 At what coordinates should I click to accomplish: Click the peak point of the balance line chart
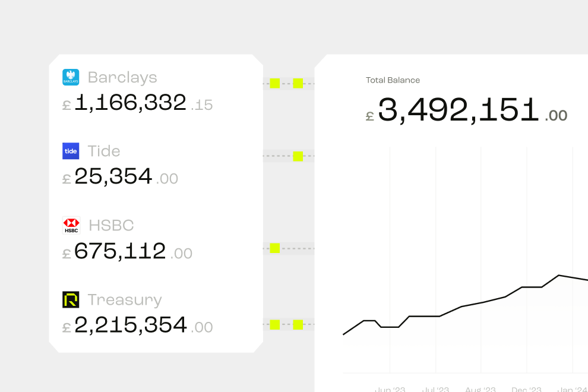[x=559, y=276]
